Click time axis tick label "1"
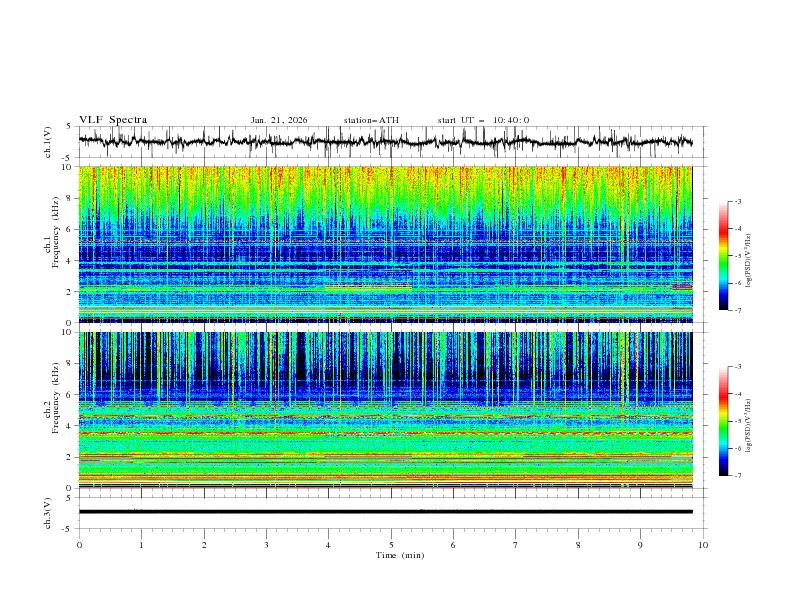Screen dimensions: 792x612 pos(141,545)
